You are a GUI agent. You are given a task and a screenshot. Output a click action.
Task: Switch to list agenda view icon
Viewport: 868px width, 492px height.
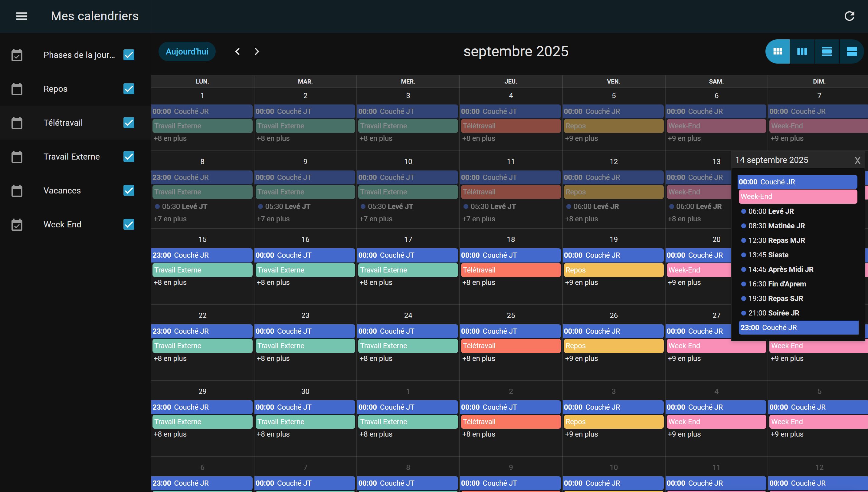[851, 51]
